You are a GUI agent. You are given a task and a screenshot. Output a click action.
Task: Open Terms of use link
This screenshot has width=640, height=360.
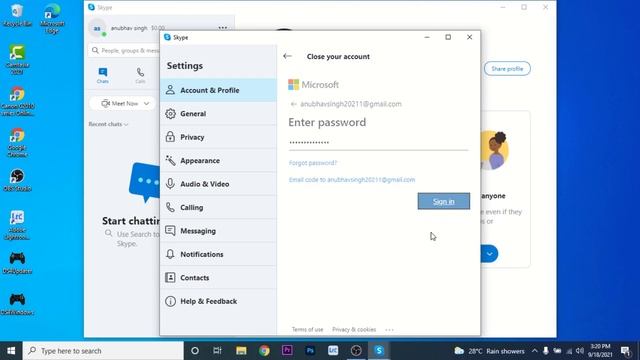[307, 329]
